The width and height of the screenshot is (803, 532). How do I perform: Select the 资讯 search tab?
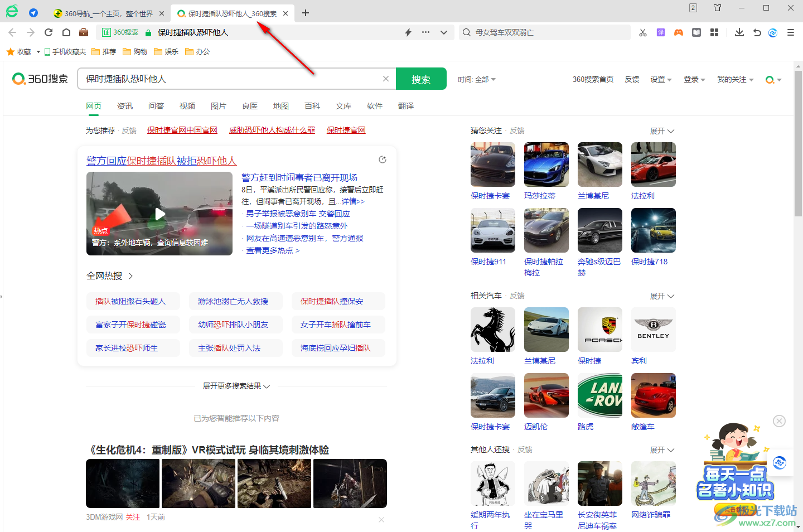[125, 106]
